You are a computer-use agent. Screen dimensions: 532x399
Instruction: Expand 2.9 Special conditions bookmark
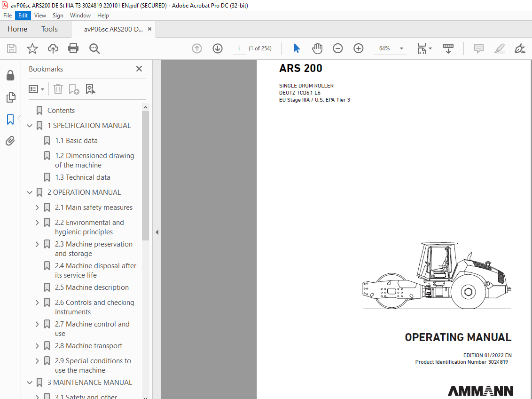(x=37, y=361)
